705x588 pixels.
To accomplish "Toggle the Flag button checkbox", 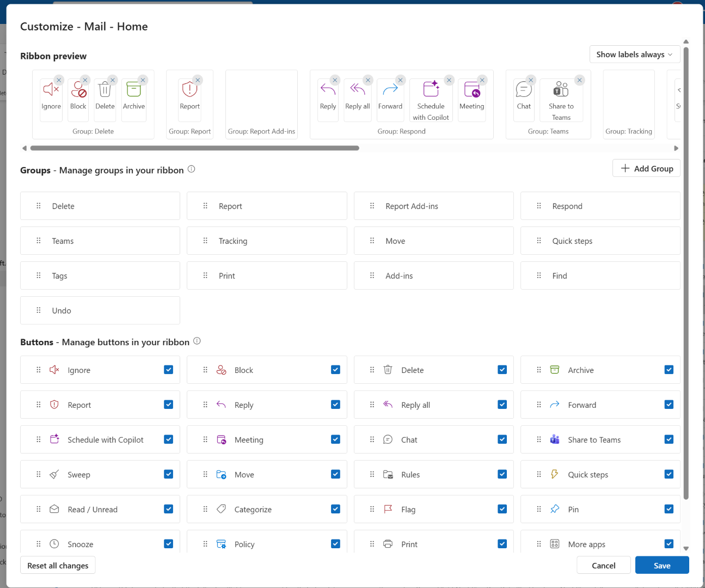I will pos(502,509).
